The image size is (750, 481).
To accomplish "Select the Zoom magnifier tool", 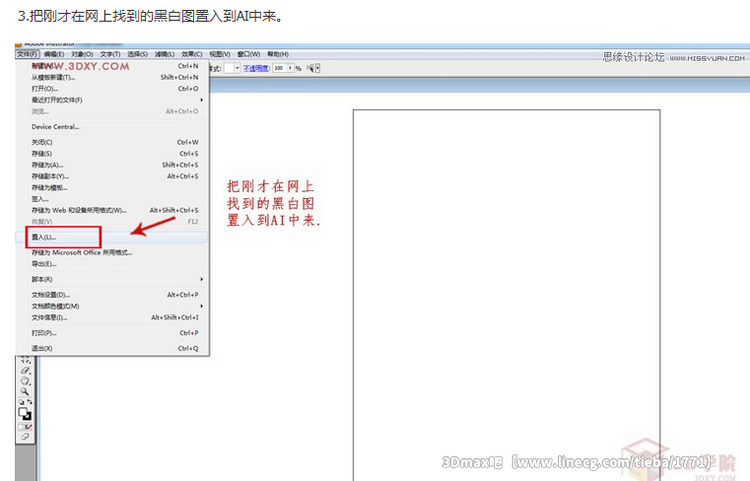I will pos(24,392).
